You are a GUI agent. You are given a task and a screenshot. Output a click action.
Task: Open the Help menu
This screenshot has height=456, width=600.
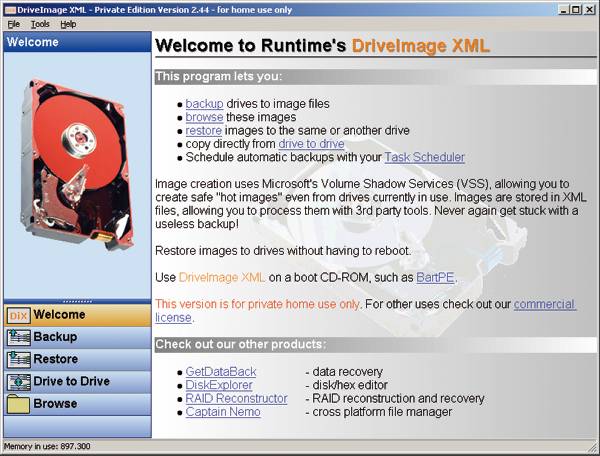[x=68, y=24]
